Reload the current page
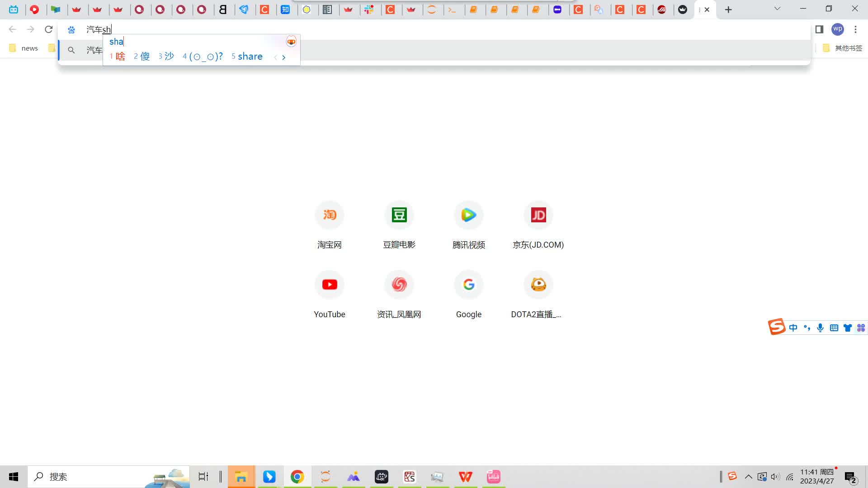Image resolution: width=868 pixels, height=488 pixels. pyautogui.click(x=48, y=29)
